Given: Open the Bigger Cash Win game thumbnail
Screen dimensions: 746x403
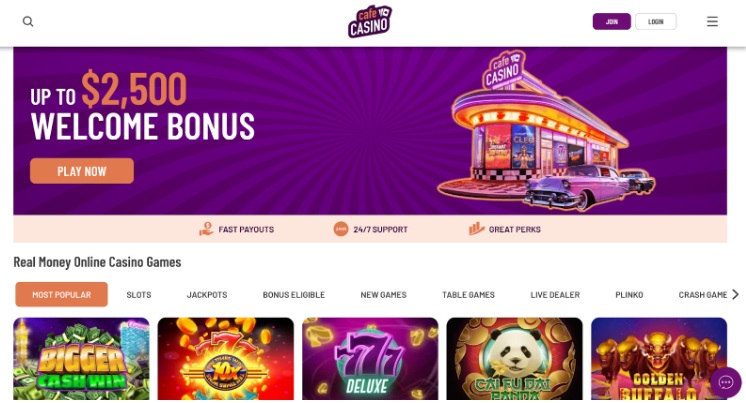Looking at the screenshot, I should (x=81, y=359).
